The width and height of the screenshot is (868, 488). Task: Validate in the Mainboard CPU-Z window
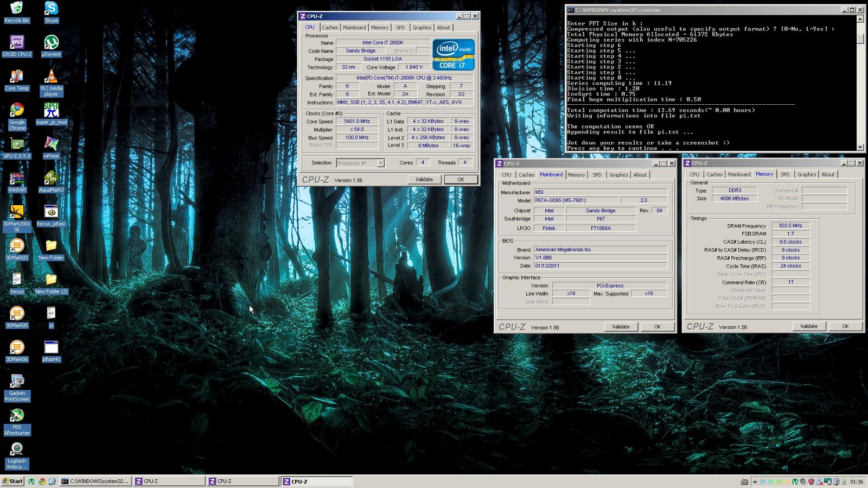tap(621, 327)
